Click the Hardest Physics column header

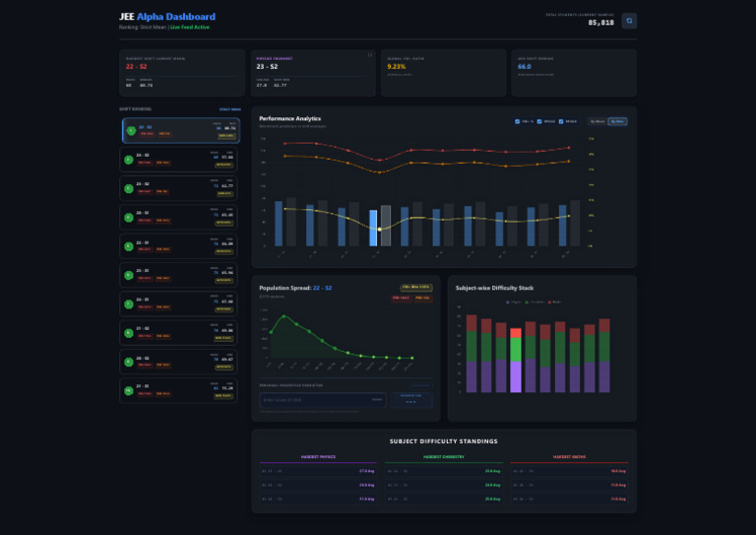(x=318, y=457)
